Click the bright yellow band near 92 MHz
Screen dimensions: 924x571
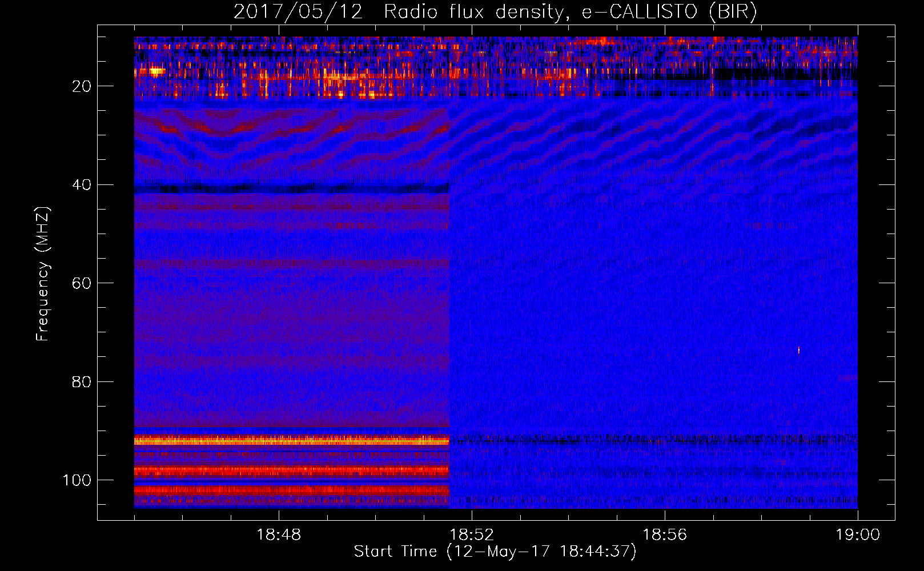[292, 440]
